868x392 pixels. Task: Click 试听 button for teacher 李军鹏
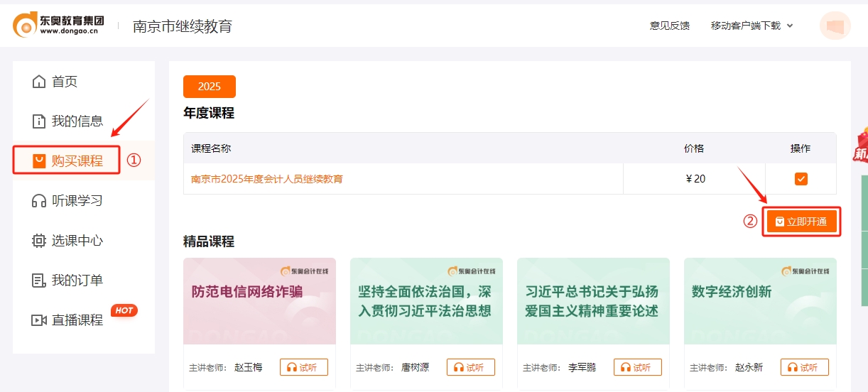pyautogui.click(x=638, y=367)
